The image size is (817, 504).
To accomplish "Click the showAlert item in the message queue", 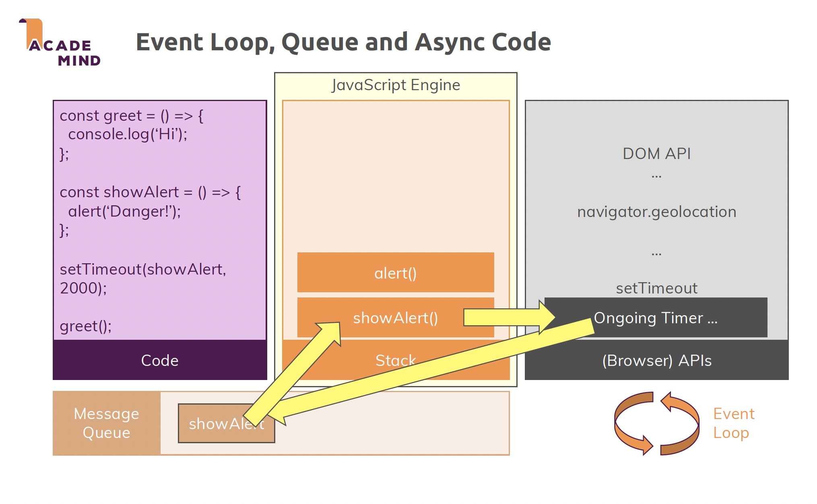I will [227, 423].
